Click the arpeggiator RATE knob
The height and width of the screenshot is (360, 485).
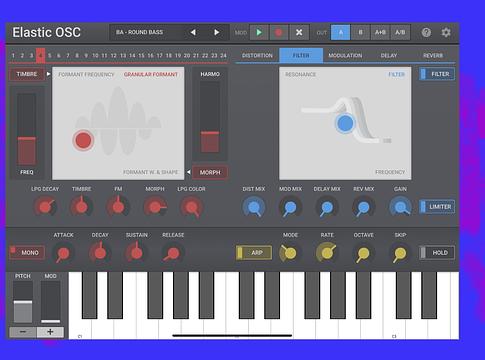coord(327,253)
